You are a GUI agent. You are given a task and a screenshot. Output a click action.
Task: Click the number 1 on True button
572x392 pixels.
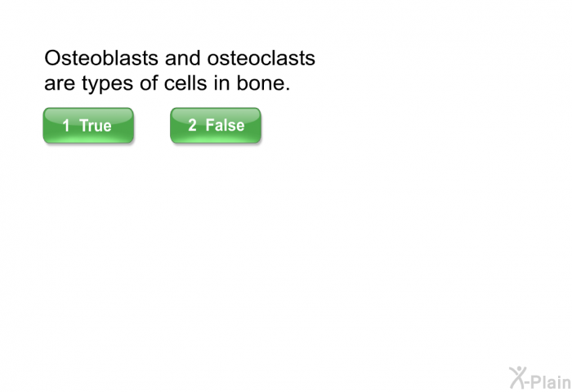66,126
